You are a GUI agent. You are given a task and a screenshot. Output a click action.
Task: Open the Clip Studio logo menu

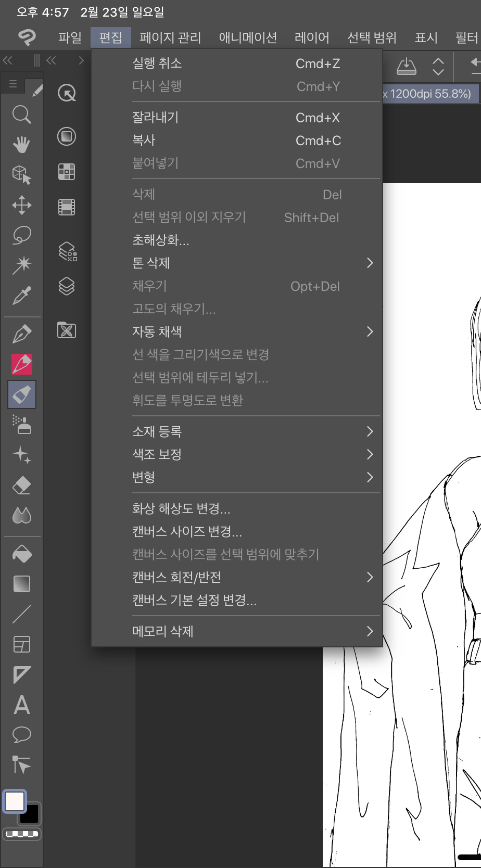[27, 37]
